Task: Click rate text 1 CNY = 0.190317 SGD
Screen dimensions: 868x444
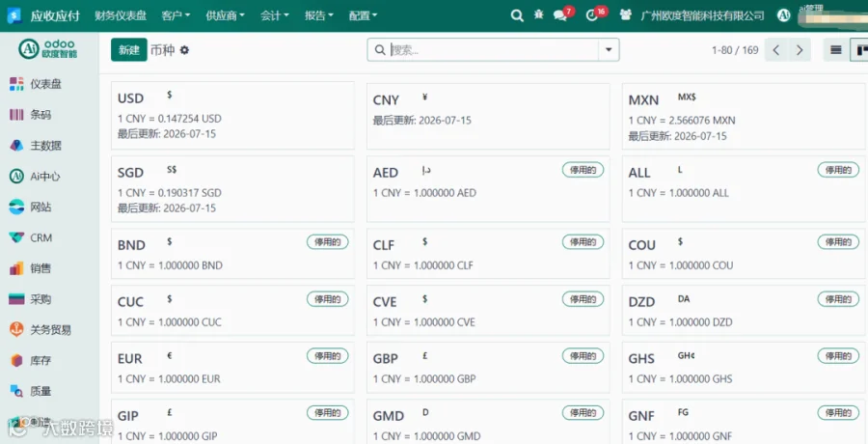Action: click(x=170, y=193)
